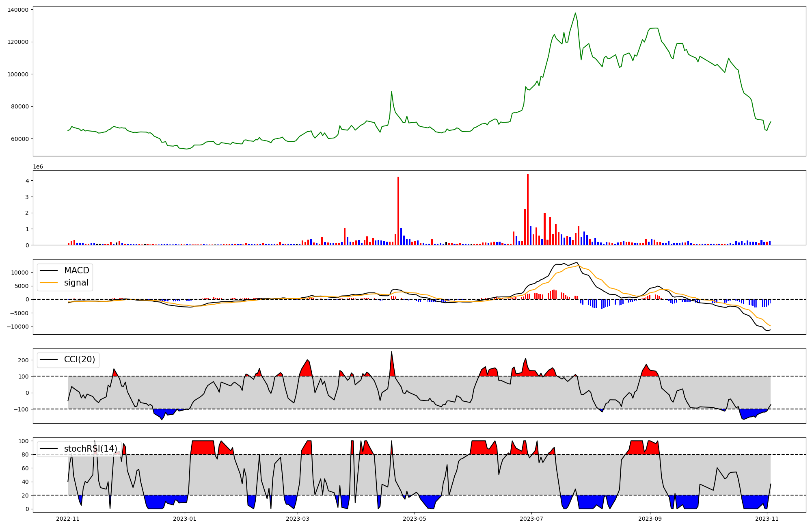Click the 2022-11 x-axis date label
This screenshot has width=812, height=528.
(68, 519)
